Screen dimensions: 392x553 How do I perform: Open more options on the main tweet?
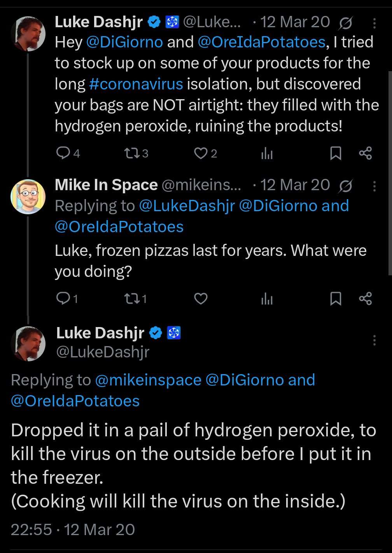374,340
